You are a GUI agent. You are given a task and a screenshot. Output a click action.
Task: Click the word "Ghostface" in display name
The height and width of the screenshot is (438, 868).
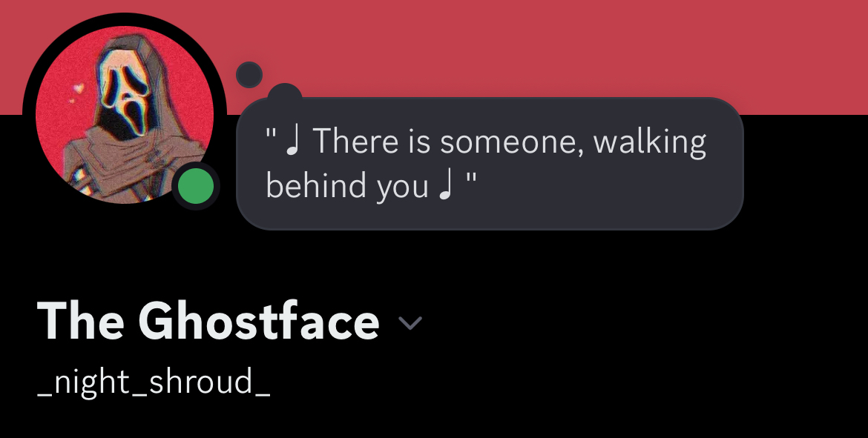(258, 322)
